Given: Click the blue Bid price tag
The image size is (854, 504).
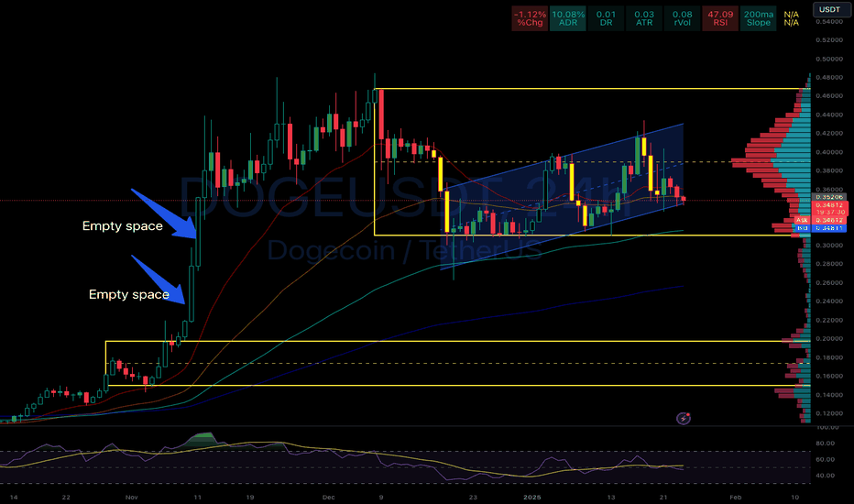Looking at the screenshot, I should click(x=820, y=228).
